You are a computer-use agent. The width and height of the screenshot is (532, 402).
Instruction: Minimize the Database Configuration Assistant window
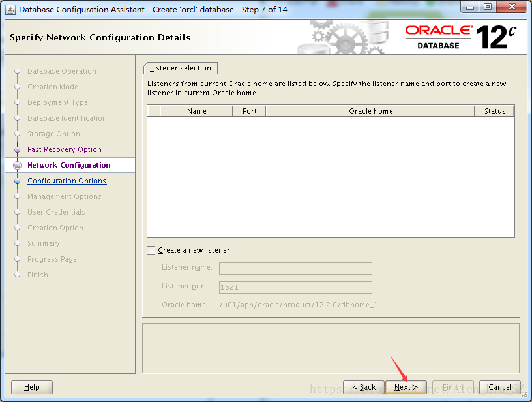coord(470,7)
